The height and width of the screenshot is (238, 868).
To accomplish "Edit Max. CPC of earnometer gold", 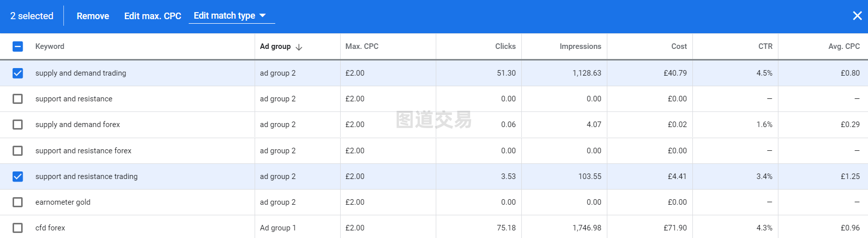I will (x=355, y=202).
